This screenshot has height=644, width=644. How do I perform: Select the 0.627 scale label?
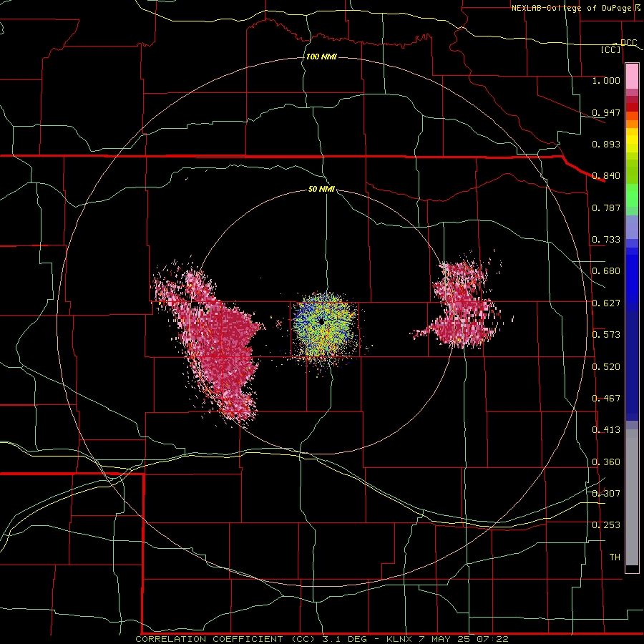[606, 303]
